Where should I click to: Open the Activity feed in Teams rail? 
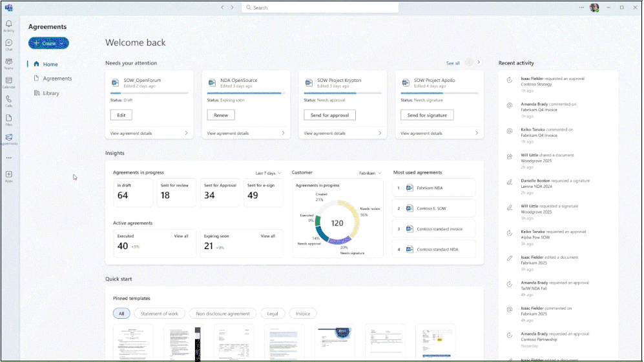(8, 26)
